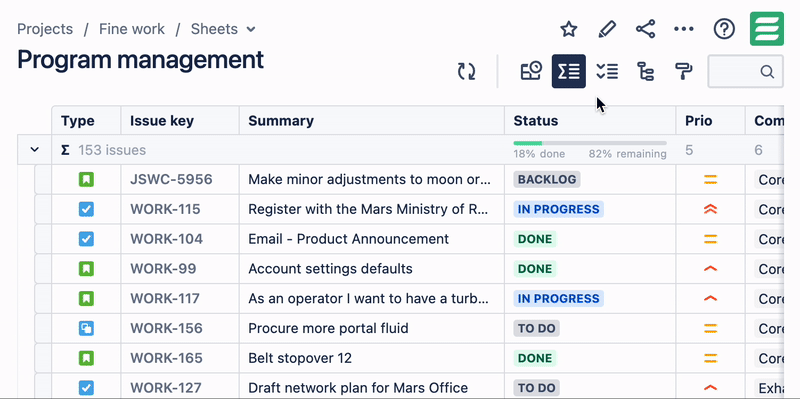Click the hierarchy tree toolbar icon
The height and width of the screenshot is (399, 800).
pyautogui.click(x=645, y=71)
